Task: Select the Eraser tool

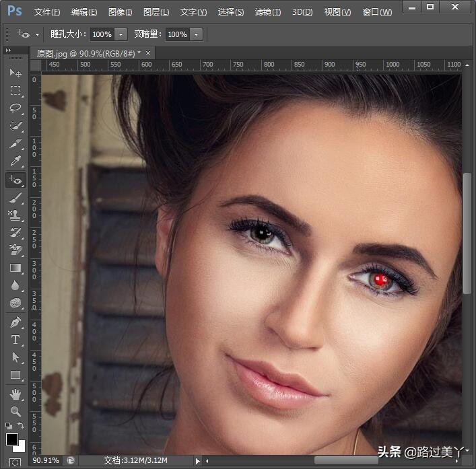Action: tap(15, 250)
